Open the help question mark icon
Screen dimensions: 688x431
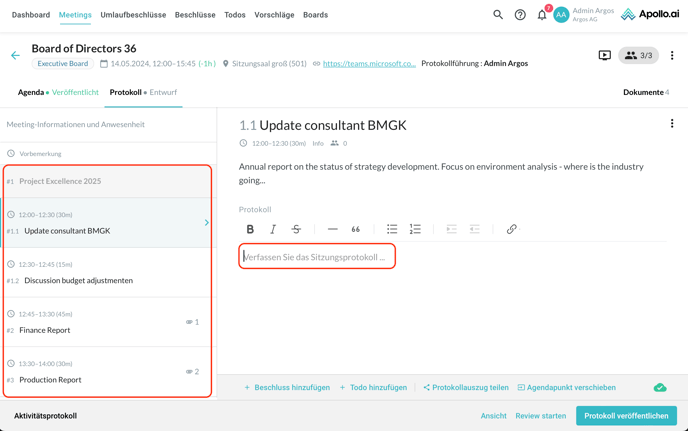[x=520, y=15]
